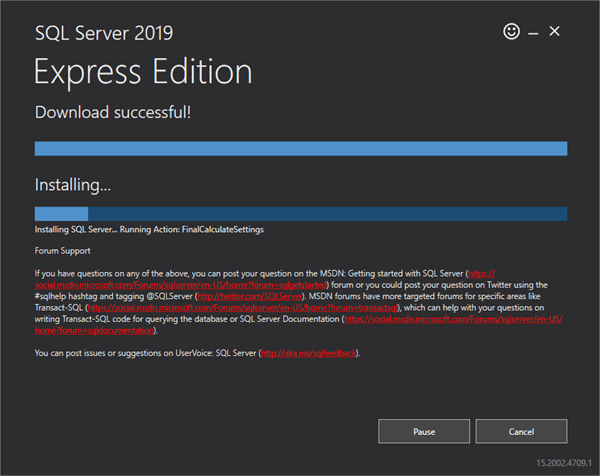600x476 pixels.
Task: Open the Transact-SQL forum link
Action: coord(243,308)
